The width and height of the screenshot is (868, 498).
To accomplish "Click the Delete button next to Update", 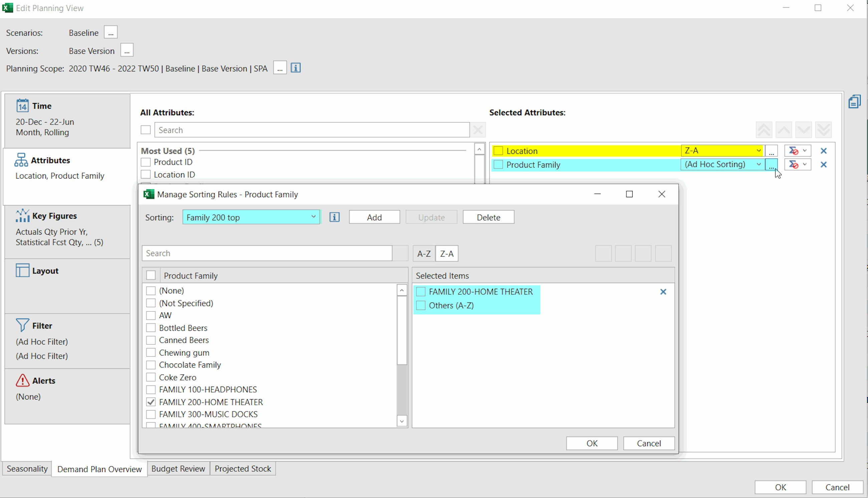I will 488,217.
